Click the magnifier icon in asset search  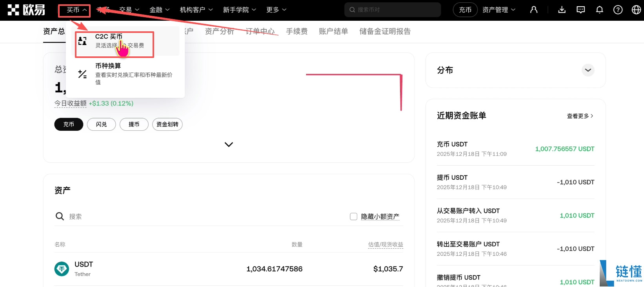click(x=60, y=216)
